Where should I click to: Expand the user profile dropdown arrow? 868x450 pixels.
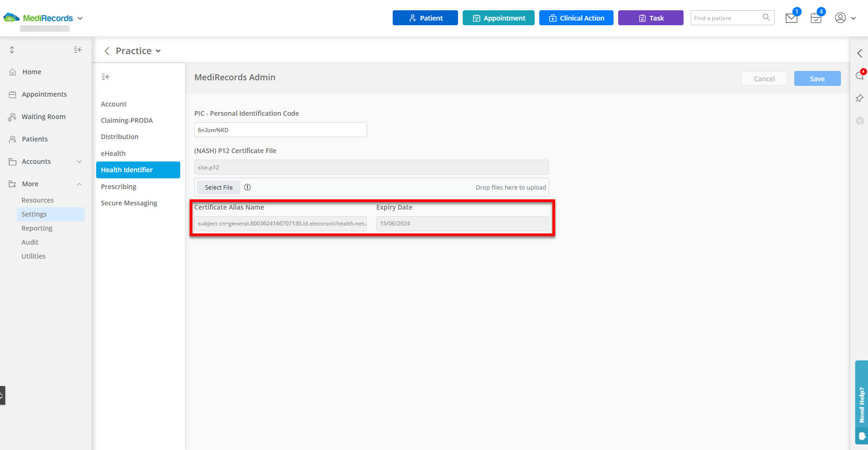[854, 18]
